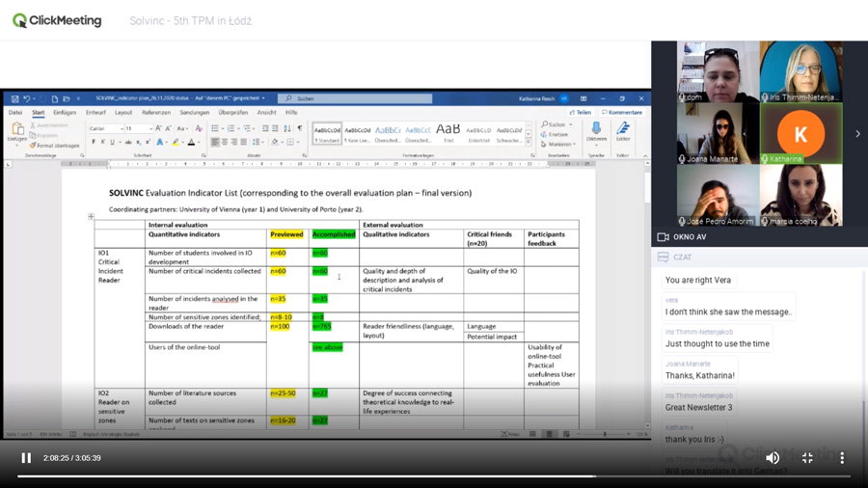Undo the last action in Word
This screenshot has width=868, height=488.
point(26,98)
